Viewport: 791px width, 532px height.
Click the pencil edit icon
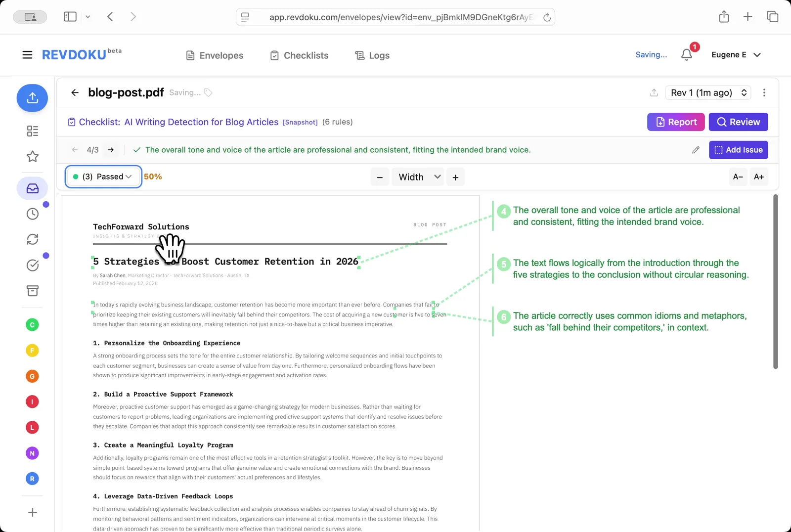(696, 150)
